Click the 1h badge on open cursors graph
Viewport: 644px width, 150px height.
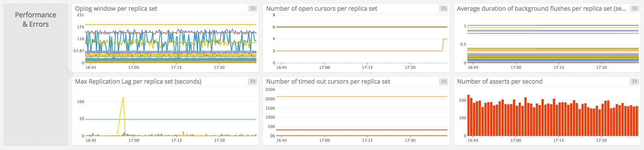click(443, 8)
